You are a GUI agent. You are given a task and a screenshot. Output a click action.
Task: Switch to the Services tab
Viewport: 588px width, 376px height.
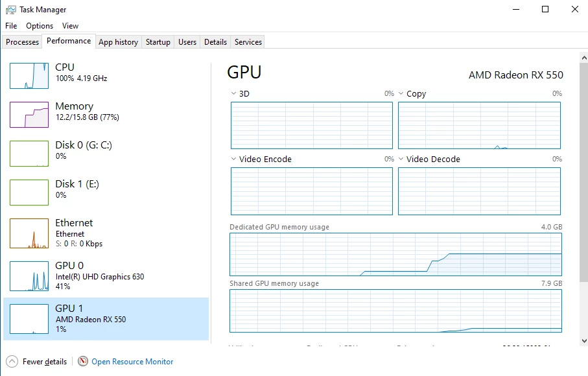coord(248,42)
